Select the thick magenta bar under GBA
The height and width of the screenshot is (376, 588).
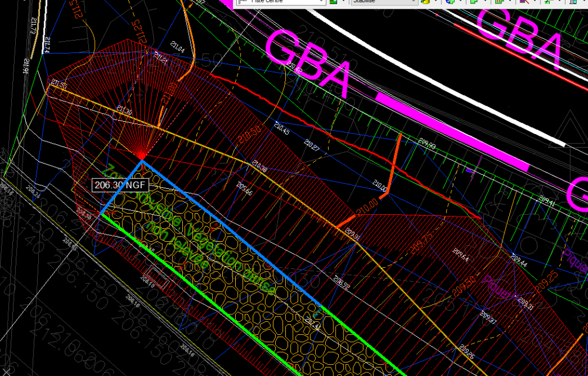pyautogui.click(x=452, y=132)
